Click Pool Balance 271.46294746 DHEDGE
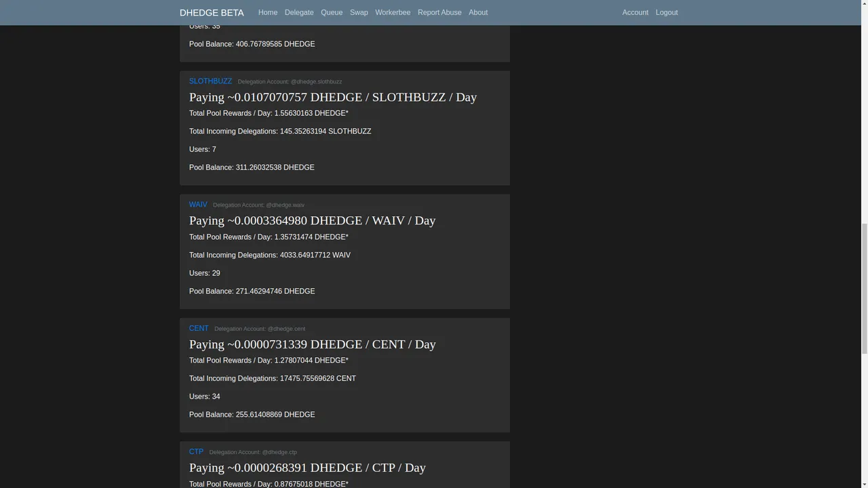This screenshot has width=868, height=488. click(252, 291)
